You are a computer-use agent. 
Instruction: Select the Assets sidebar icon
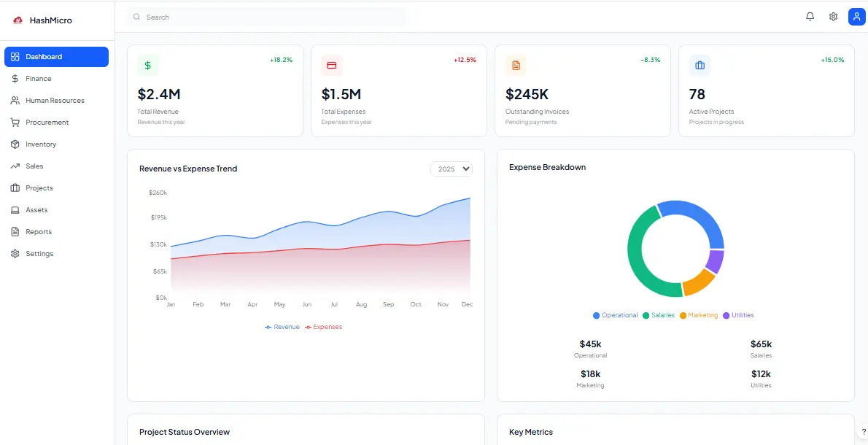tap(14, 209)
